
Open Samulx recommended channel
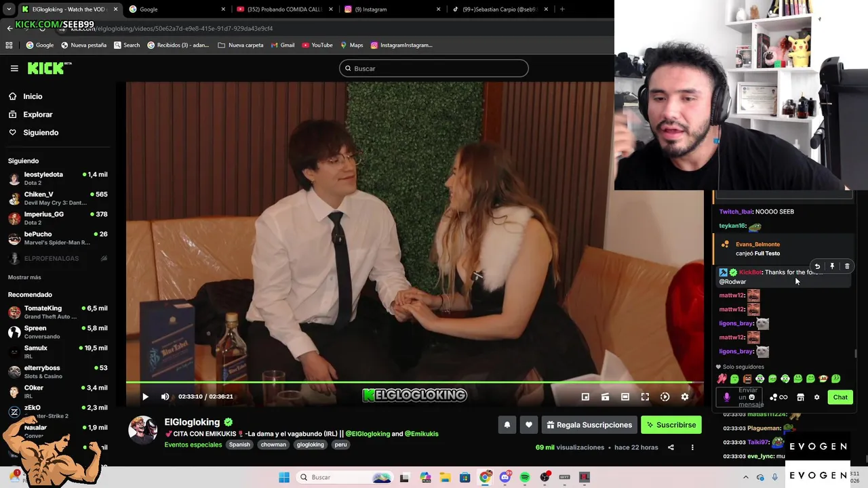pos(58,352)
